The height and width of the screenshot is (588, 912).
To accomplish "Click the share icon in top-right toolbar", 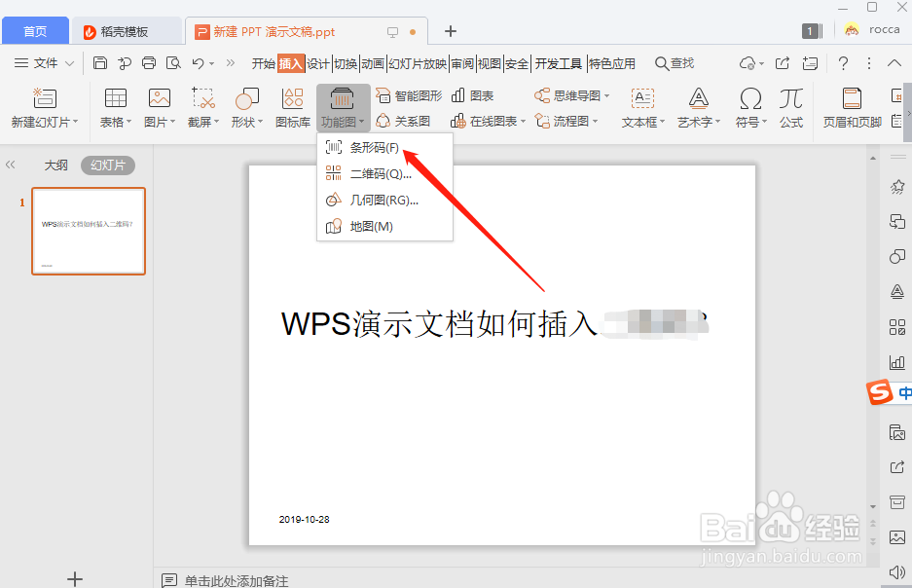I will [x=783, y=63].
